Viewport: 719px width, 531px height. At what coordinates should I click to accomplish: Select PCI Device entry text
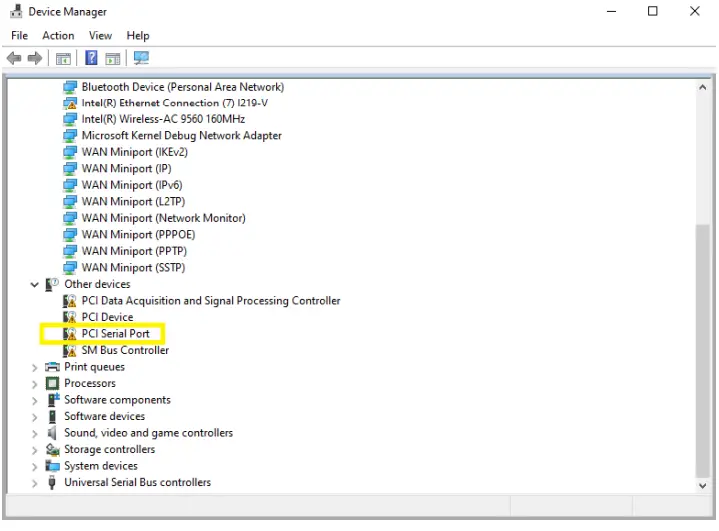(x=107, y=317)
